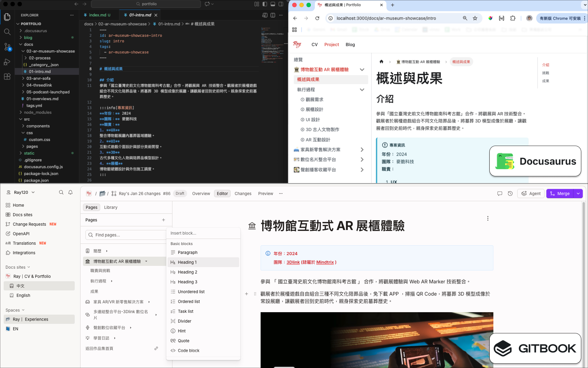Switch to Changes tab in GitBook
588x368 pixels.
click(x=243, y=194)
